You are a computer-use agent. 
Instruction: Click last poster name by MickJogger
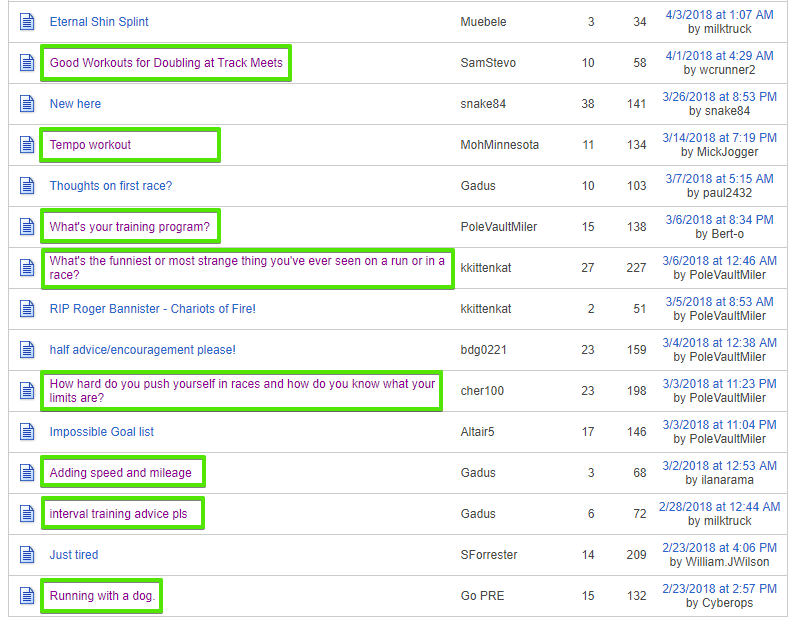727,152
